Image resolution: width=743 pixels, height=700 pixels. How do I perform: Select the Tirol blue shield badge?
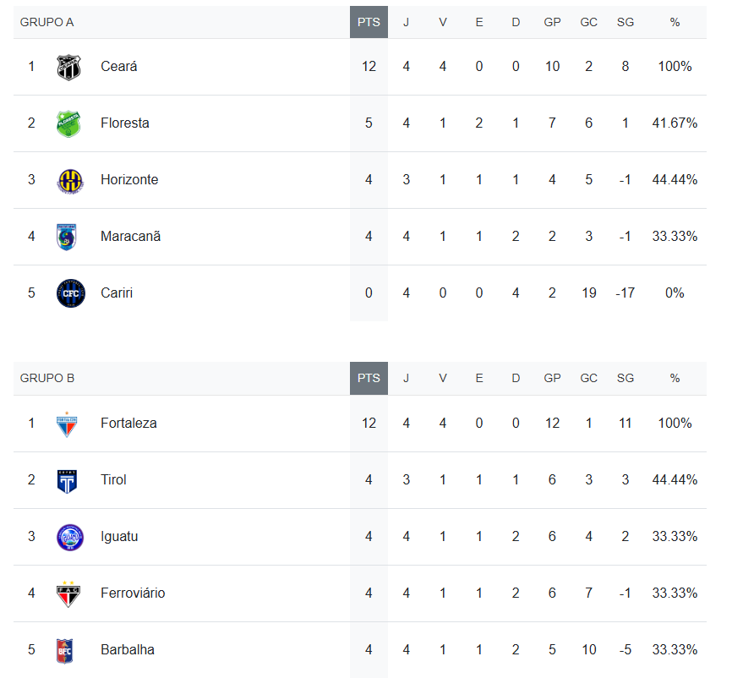(67, 482)
